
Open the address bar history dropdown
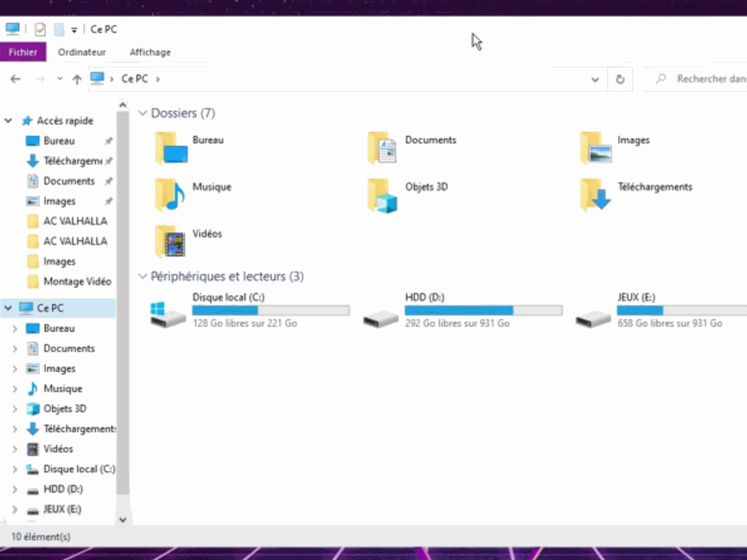point(595,79)
